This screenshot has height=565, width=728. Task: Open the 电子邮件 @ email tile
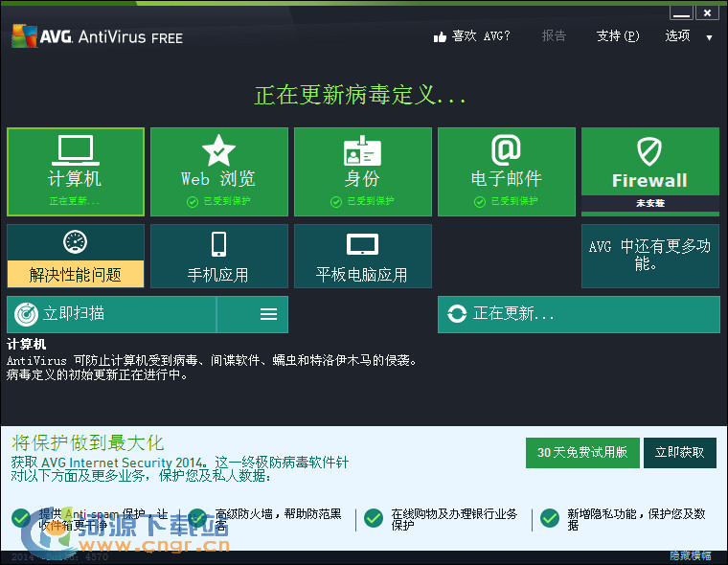point(506,171)
